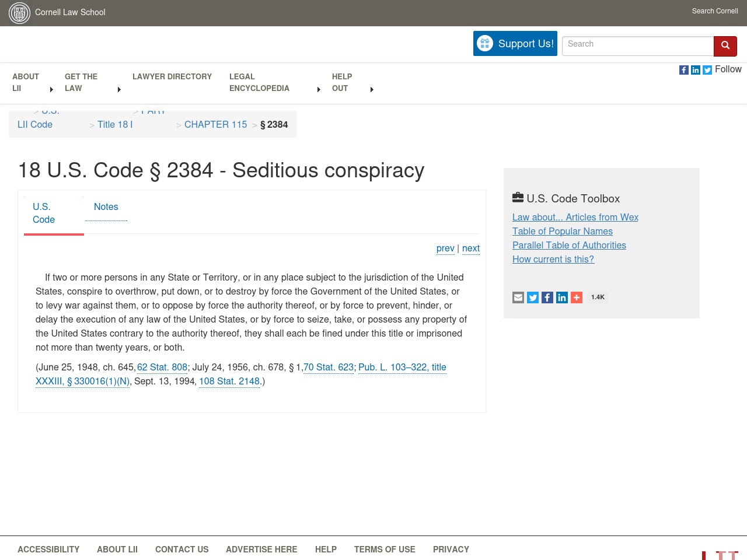This screenshot has width=747, height=560.
Task: Click the Support Us! button
Action: (x=515, y=44)
